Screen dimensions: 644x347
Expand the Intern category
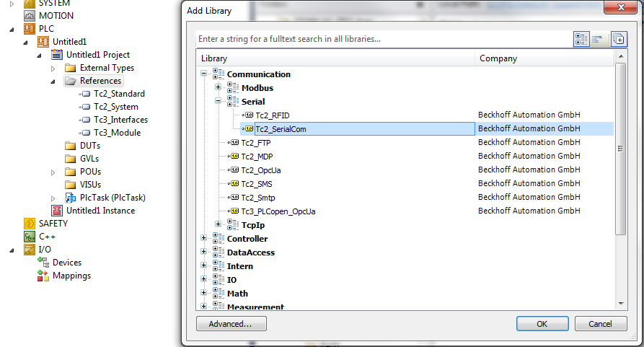click(x=203, y=265)
